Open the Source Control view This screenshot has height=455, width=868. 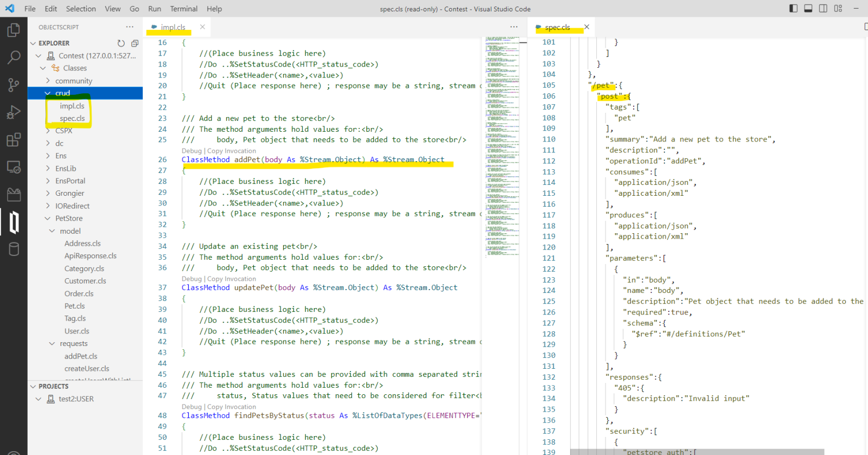point(14,85)
